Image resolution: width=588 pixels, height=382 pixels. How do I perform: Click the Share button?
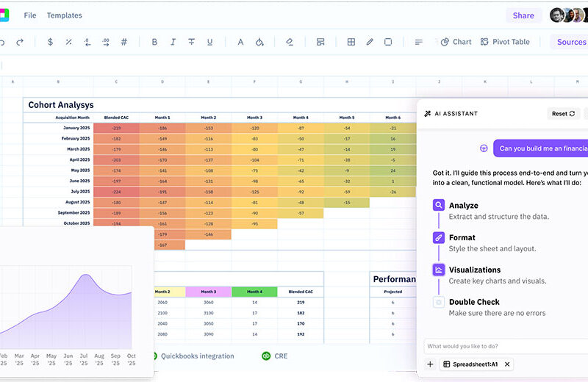523,15
